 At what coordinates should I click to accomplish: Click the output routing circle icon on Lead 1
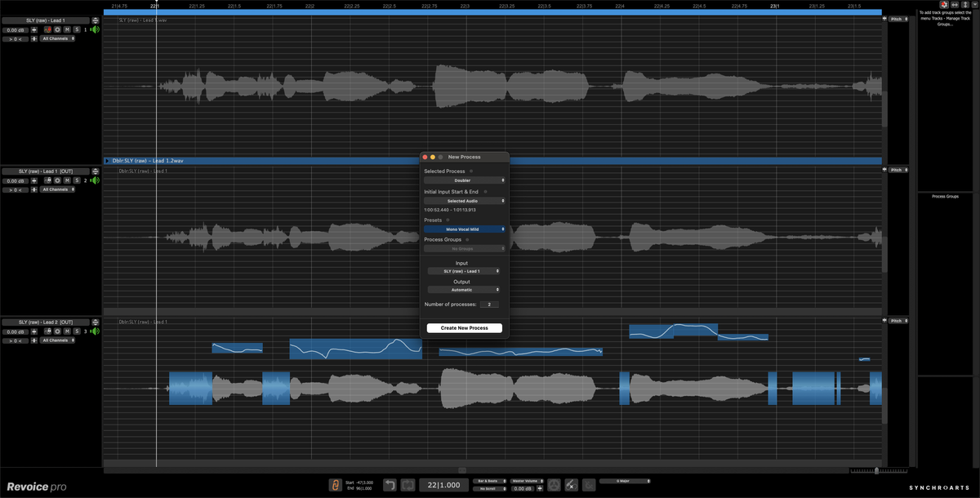pos(57,30)
